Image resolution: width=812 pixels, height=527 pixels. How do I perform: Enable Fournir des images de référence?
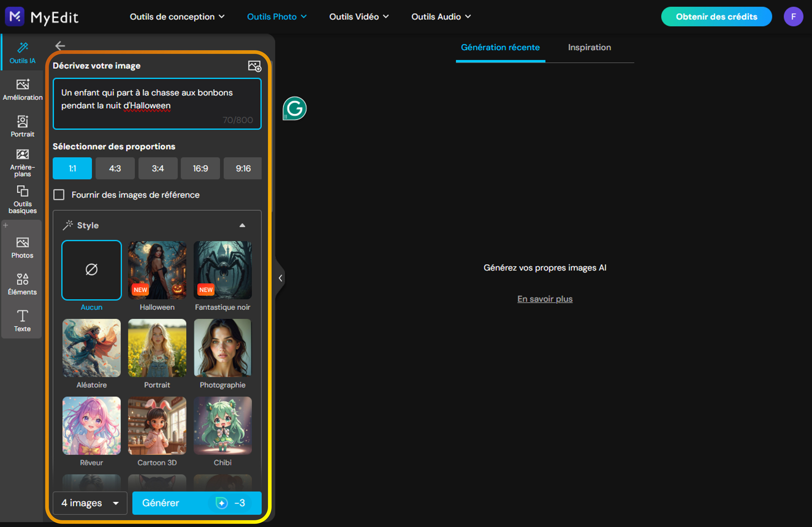coord(59,195)
